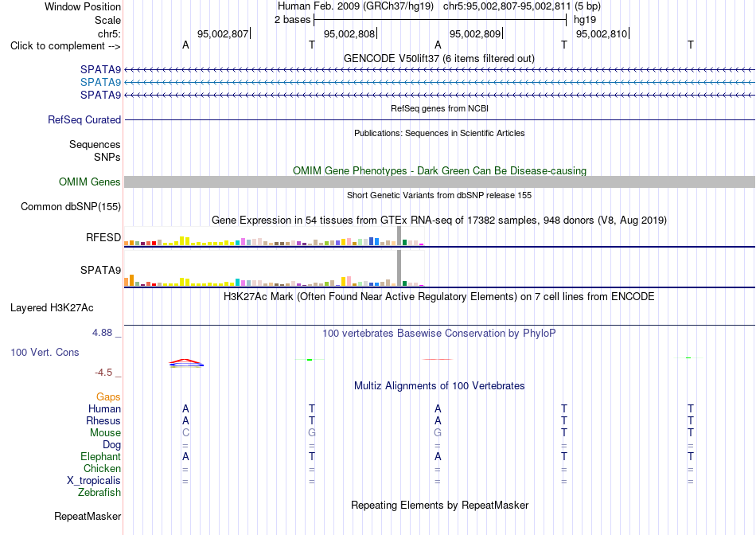Click the 100 Vert. Cons label
Image resolution: width=756 pixels, height=535 pixels.
45,352
